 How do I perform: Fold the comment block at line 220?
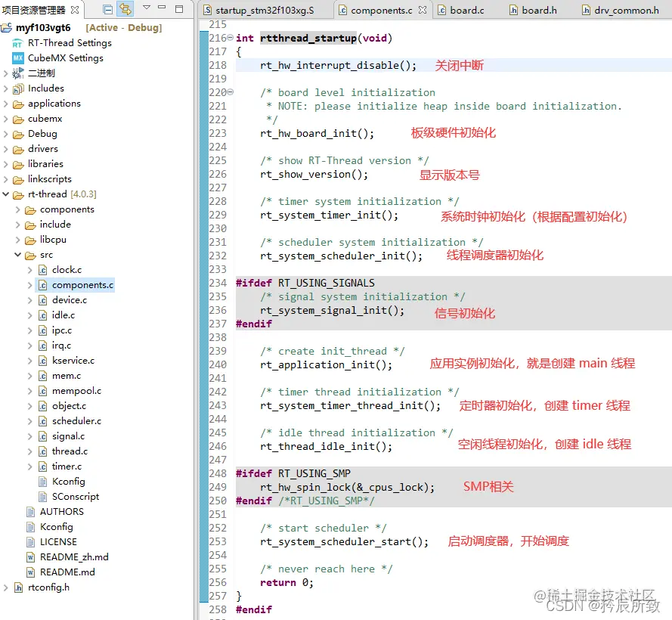230,91
